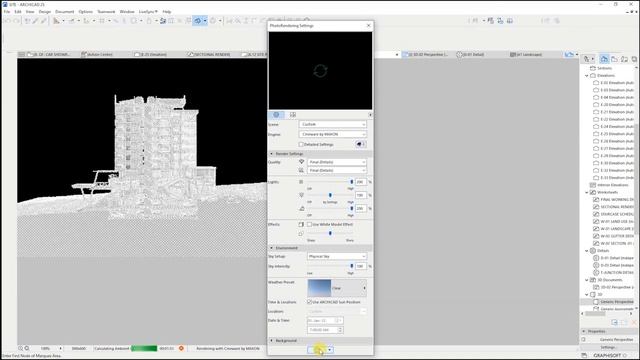Collapse the 3D Documents tree folder
640x360 pixels.
[587, 280]
